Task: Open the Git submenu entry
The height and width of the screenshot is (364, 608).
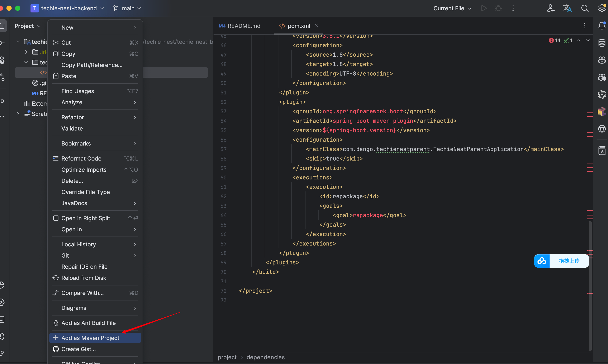Action: [x=95, y=255]
